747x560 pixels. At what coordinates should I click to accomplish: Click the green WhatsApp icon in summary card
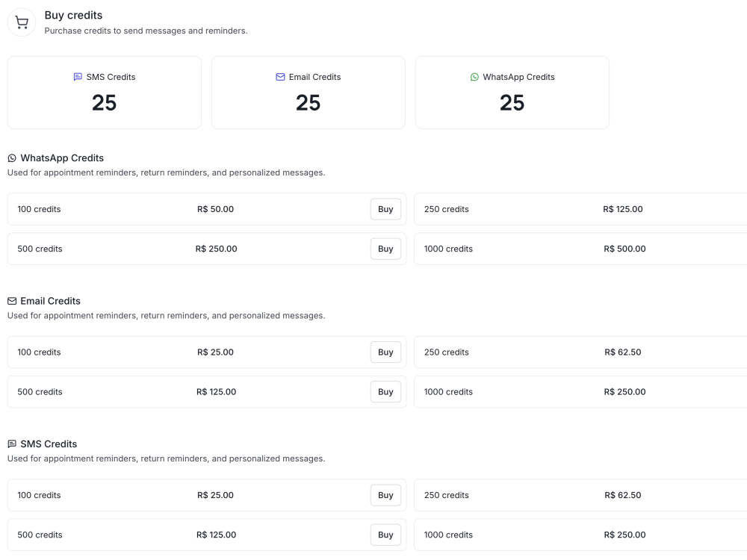point(474,77)
